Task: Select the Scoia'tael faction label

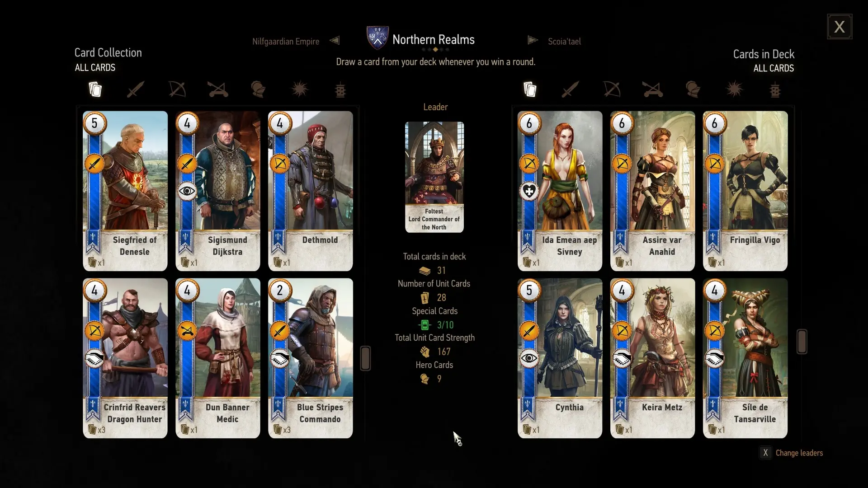Action: point(564,42)
